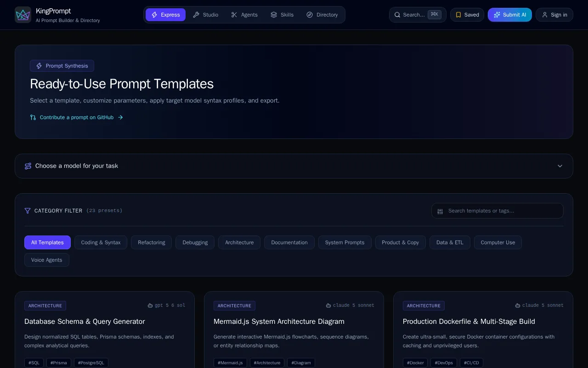The width and height of the screenshot is (588, 368).
Task: Click the model routing icon beside Choose a model
Action: tap(28, 166)
